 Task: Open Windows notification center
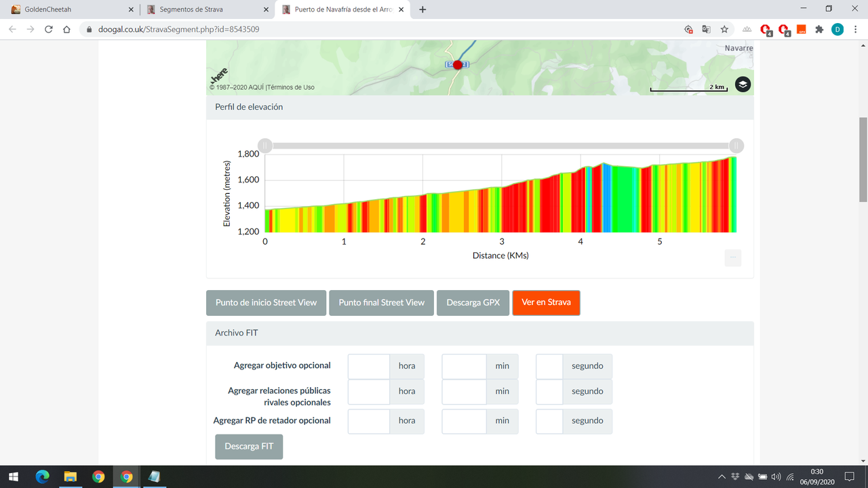point(850,476)
